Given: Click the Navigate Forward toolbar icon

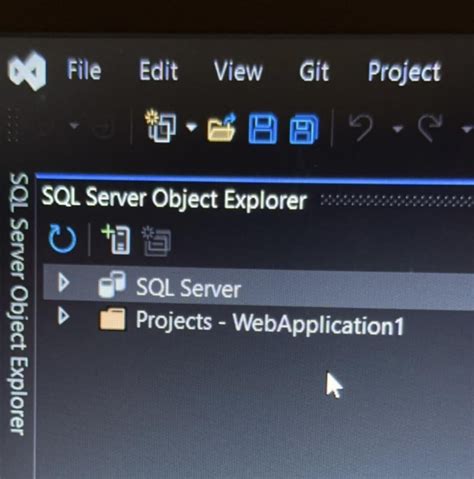Looking at the screenshot, I should coord(103,126).
